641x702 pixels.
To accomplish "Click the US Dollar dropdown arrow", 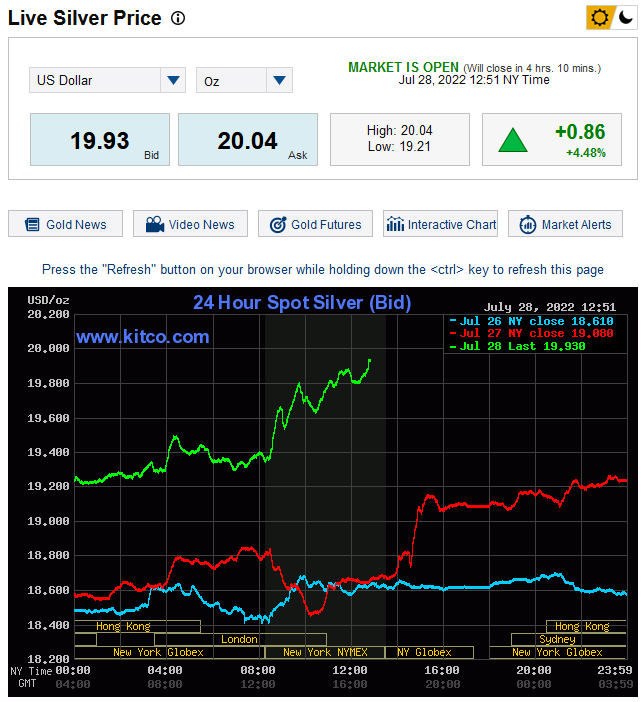I will pos(173,80).
